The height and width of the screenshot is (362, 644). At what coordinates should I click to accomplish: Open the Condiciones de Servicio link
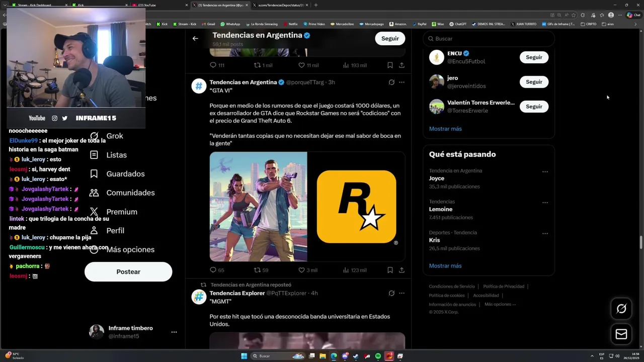pos(452,287)
